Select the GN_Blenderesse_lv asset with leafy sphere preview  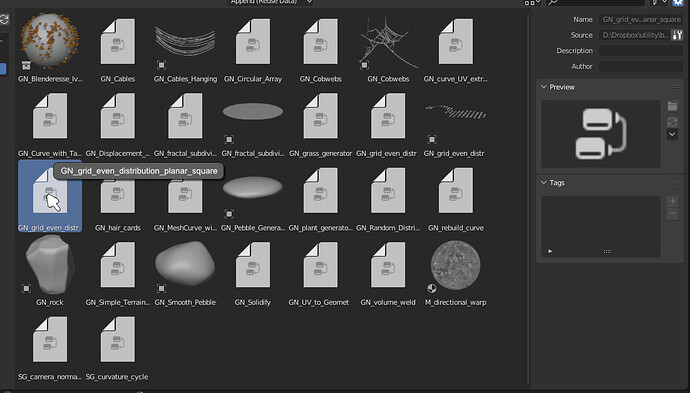pos(50,48)
